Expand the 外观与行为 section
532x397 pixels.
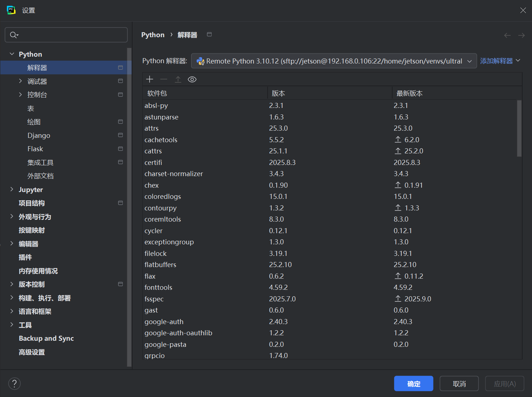point(12,216)
